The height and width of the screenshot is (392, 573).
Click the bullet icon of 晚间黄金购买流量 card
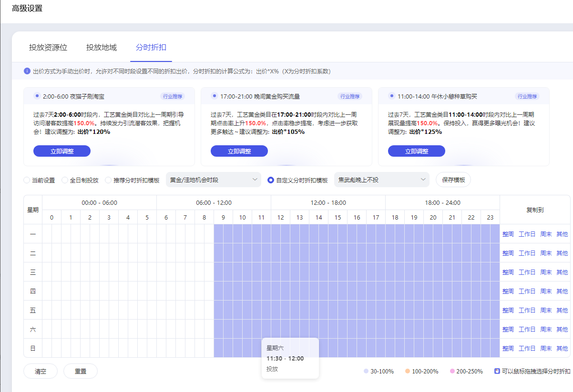[214, 96]
